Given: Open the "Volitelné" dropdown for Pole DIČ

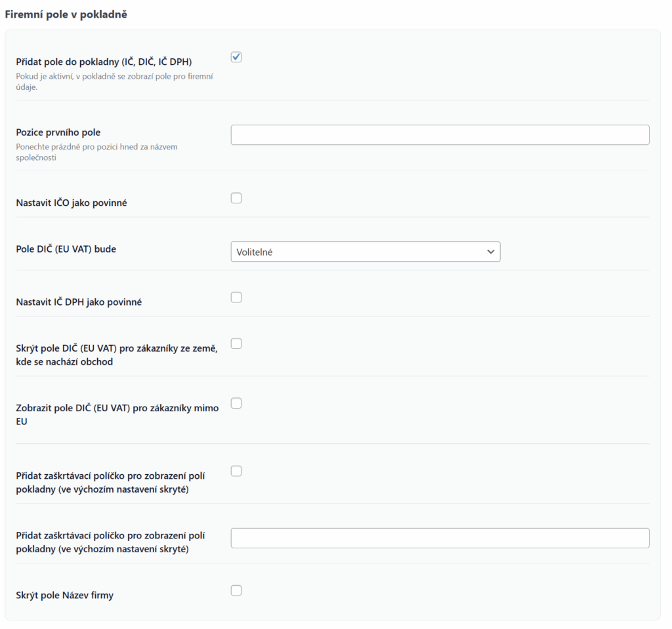Looking at the screenshot, I should click(365, 252).
